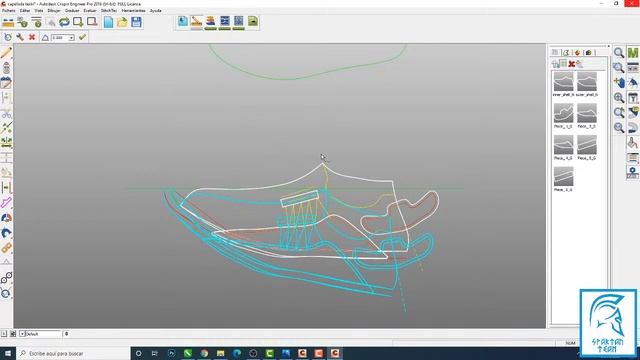Select the Piece_4_0 thumbnail
Screen dimensions: 640x360
tap(563, 145)
